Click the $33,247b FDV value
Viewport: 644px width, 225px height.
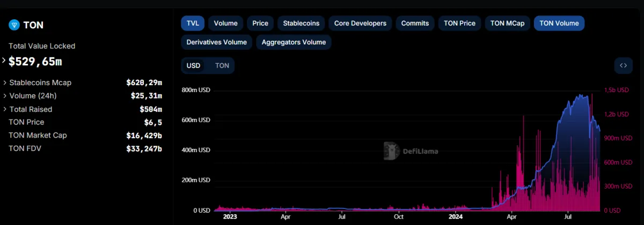coord(144,148)
